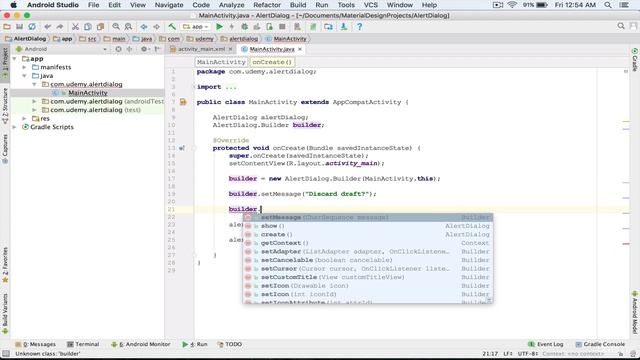Click the Synchronize toolbar icon

coord(32,27)
